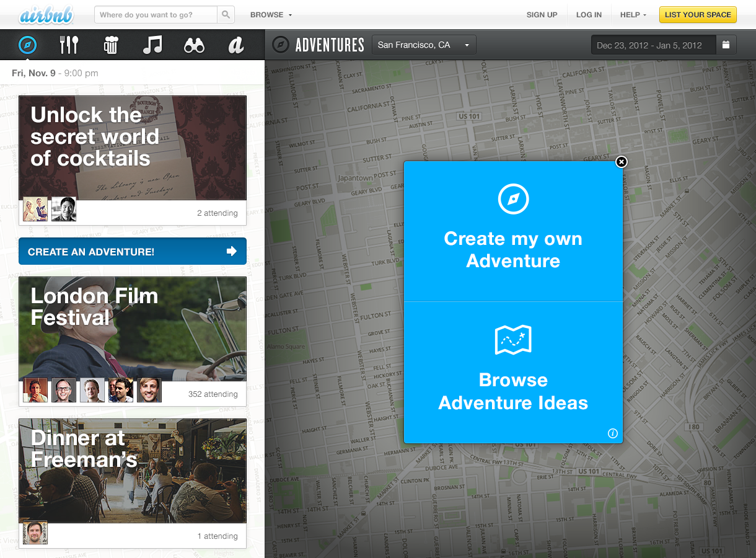Select the cursive 'a' category icon
756x558 pixels.
235,45
